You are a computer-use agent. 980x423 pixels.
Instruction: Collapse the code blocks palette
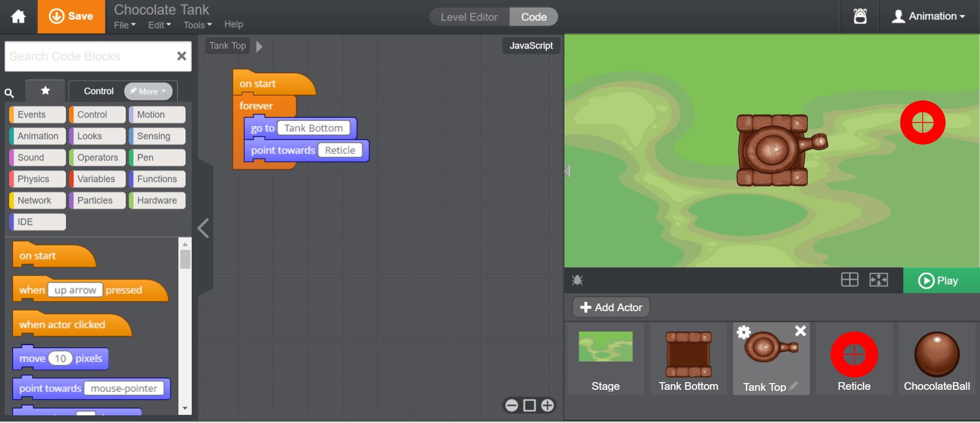pyautogui.click(x=203, y=228)
